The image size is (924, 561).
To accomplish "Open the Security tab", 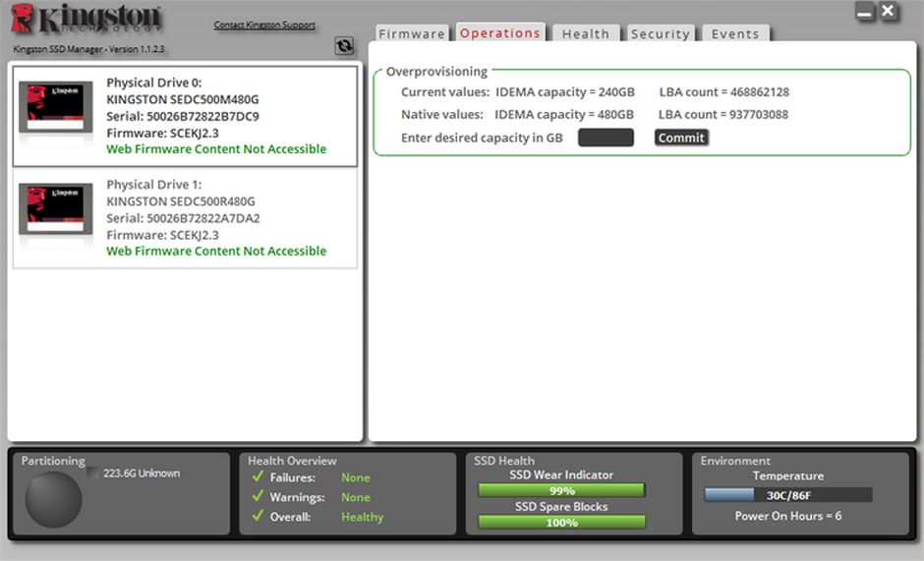I will click(x=660, y=33).
